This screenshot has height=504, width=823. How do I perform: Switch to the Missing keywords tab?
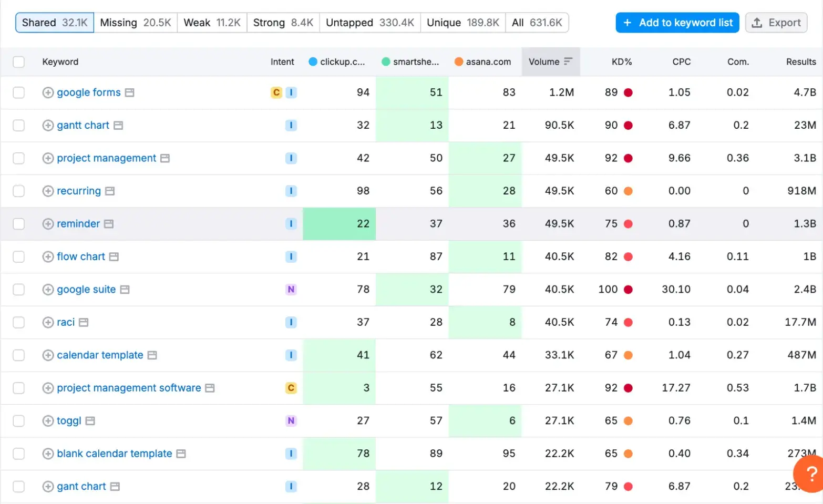pos(136,23)
